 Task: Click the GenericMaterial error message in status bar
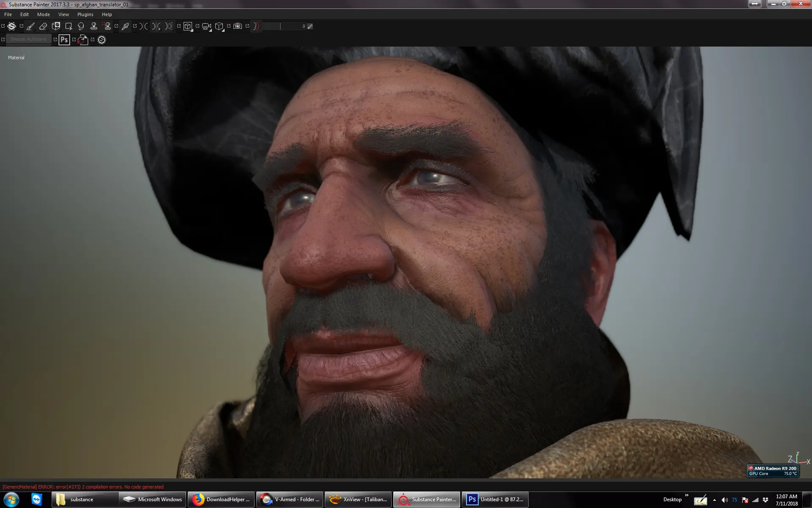(83, 487)
